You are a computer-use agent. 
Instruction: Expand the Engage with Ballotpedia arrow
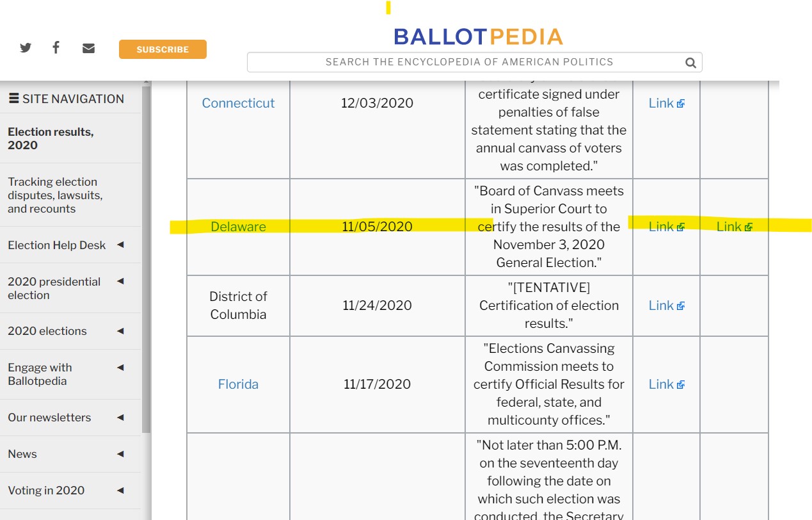point(120,367)
